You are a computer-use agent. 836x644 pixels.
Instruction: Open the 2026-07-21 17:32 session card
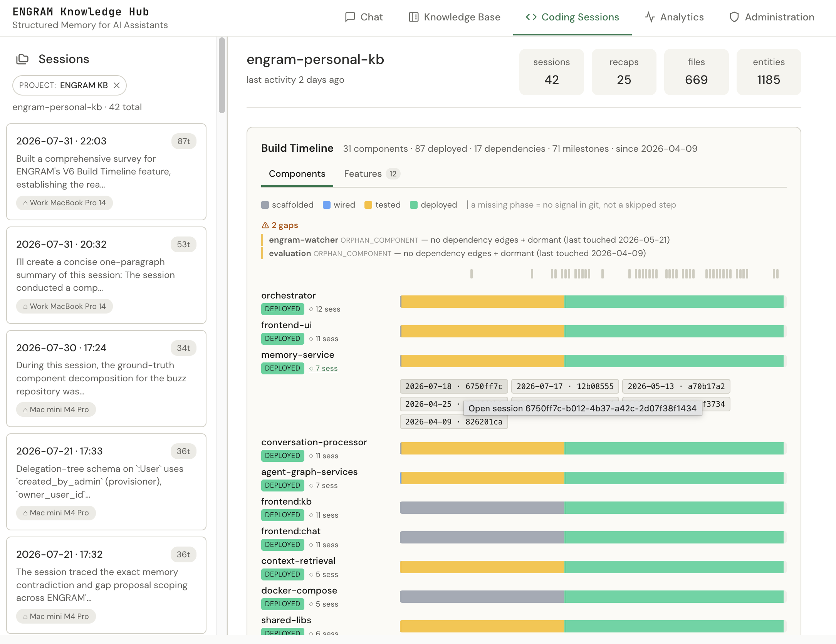[106, 585]
